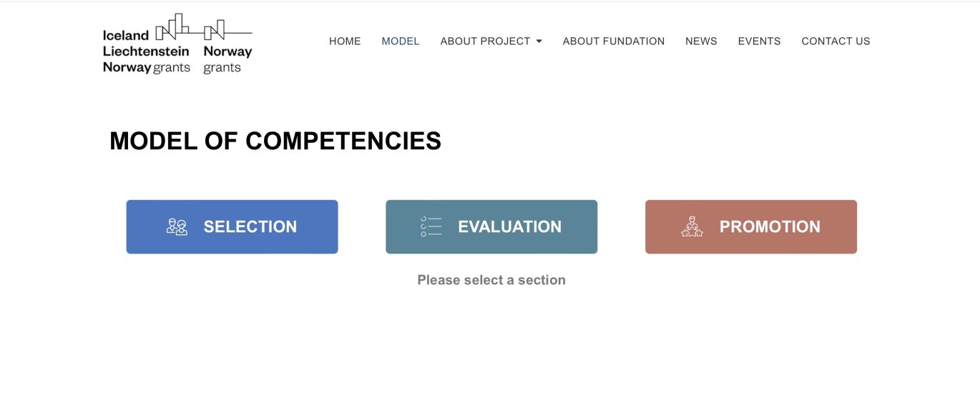Choose the red PROMOTION section button
Image resolution: width=980 pixels, height=393 pixels.
751,227
